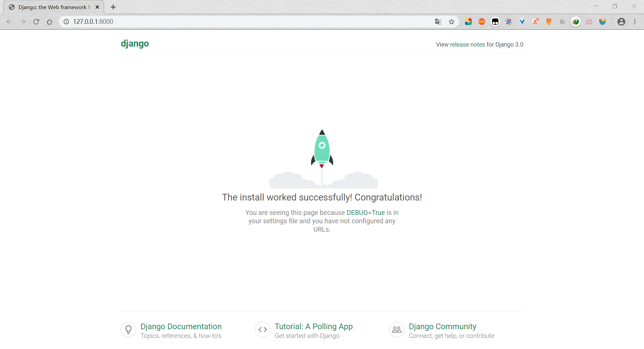Click 'Connect, get help, or contribute' text
Viewport: 644px width, 349px height.
(x=451, y=336)
